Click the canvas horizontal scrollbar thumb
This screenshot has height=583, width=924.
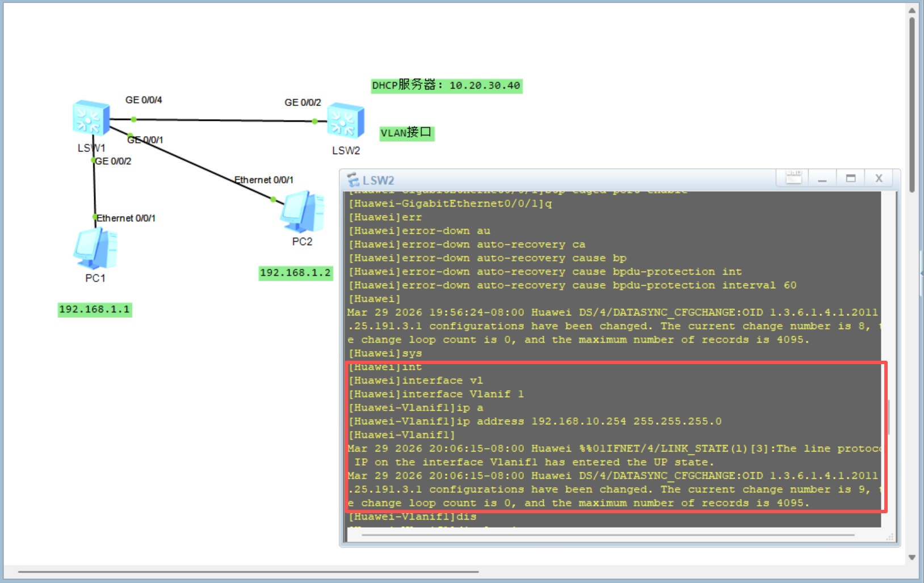[x=249, y=572]
